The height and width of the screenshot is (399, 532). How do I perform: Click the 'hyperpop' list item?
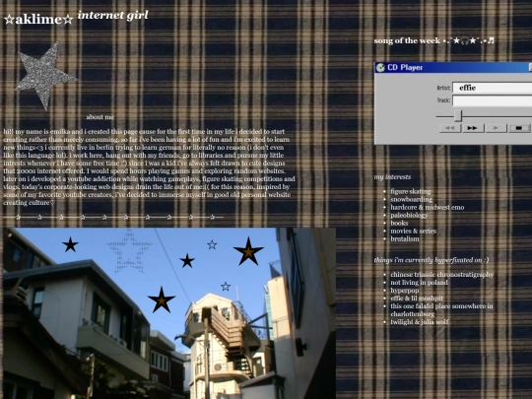pyautogui.click(x=405, y=291)
